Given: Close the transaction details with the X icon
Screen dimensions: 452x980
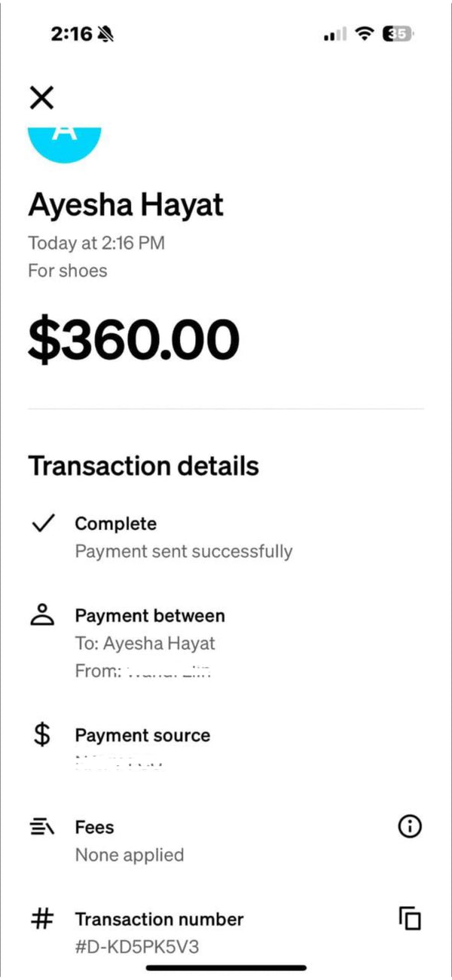Looking at the screenshot, I should tap(41, 97).
